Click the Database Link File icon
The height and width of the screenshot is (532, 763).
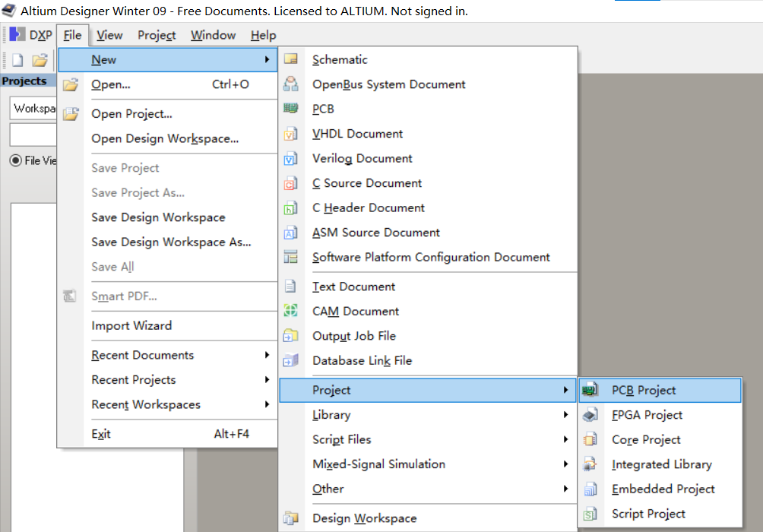click(291, 360)
